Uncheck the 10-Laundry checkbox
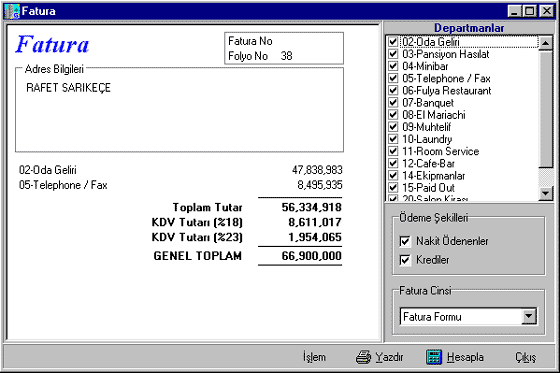 393,139
